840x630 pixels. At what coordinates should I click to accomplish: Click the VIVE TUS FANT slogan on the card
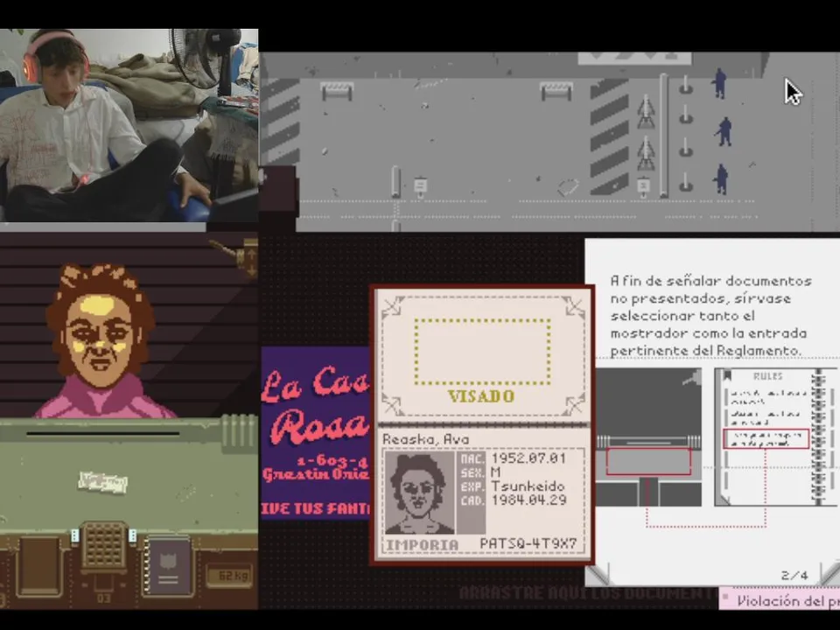tap(316, 507)
